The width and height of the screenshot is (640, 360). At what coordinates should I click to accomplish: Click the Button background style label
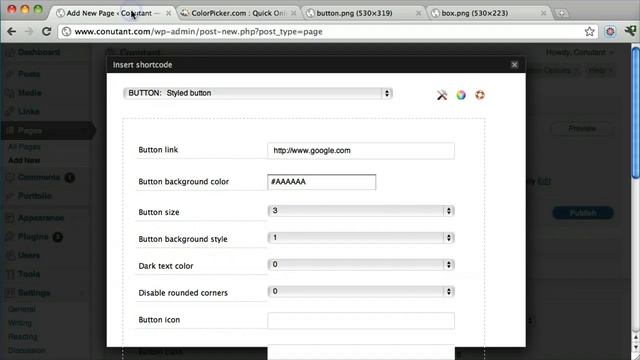pyautogui.click(x=183, y=239)
